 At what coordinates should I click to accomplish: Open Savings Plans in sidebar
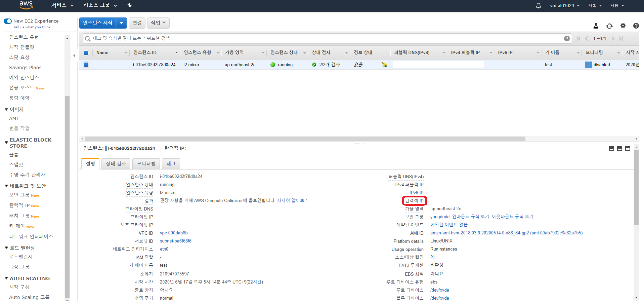25,68
